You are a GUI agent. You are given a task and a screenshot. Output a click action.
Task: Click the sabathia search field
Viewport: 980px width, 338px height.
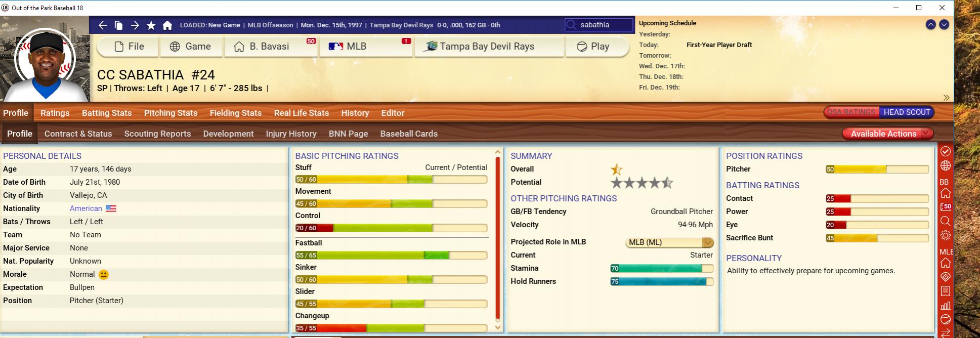click(x=599, y=25)
